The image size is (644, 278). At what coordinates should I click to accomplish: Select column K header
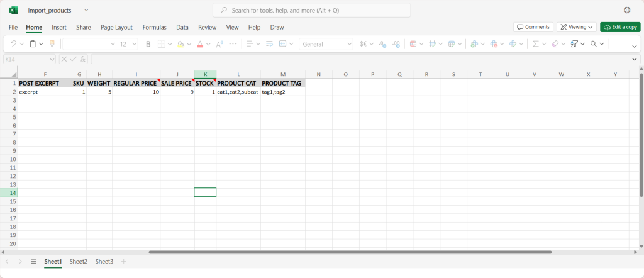click(x=206, y=74)
